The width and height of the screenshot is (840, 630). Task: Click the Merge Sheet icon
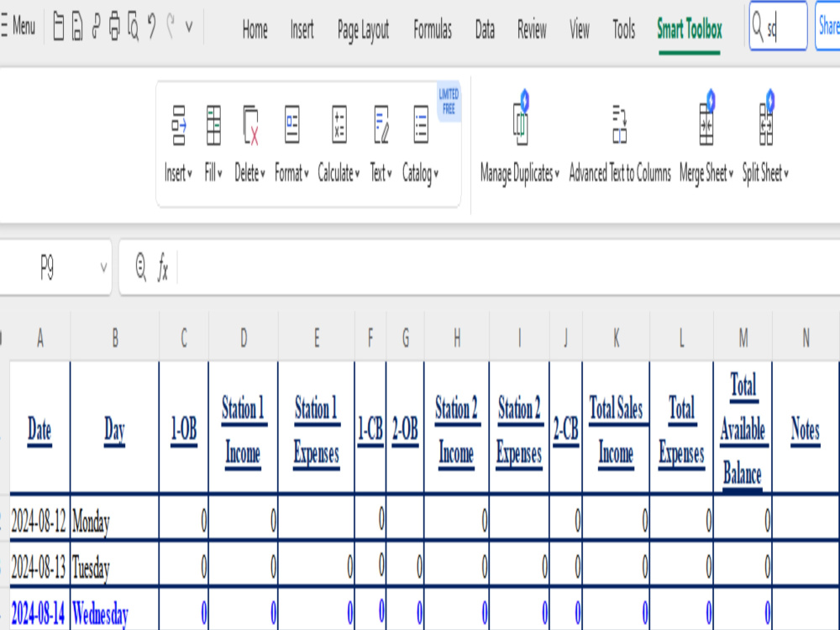[x=707, y=118]
